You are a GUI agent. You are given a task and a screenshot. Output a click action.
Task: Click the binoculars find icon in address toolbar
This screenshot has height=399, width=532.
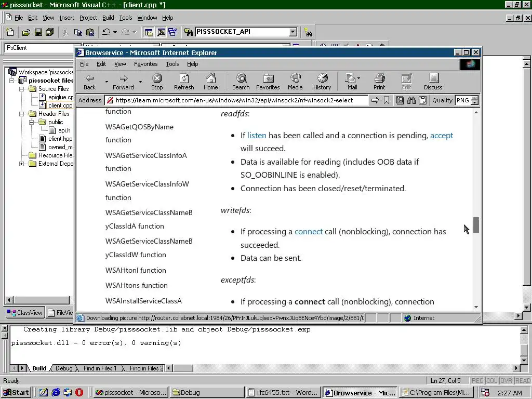411,100
